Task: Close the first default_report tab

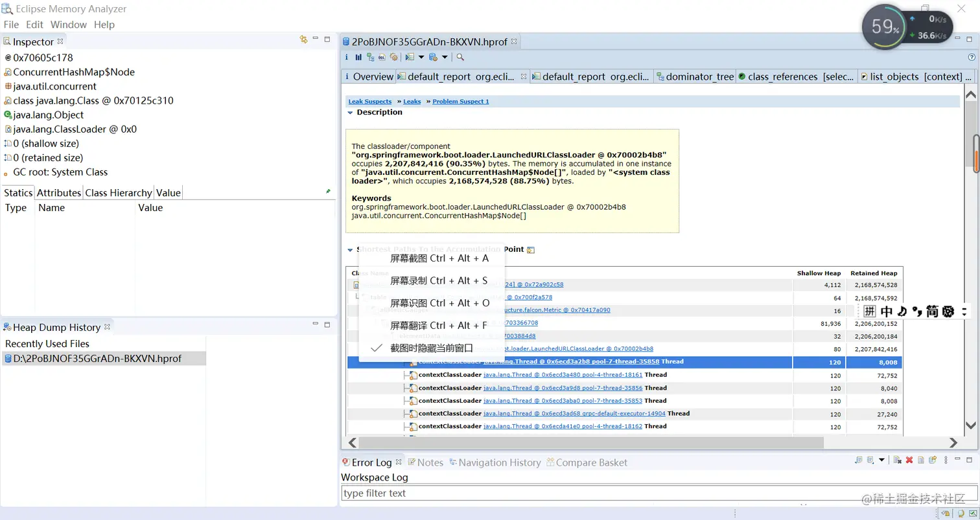Action: (524, 76)
